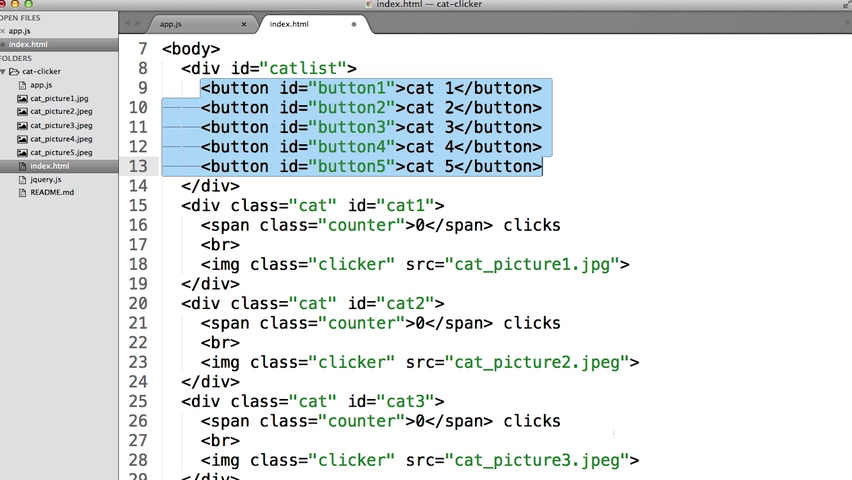Click image icon of cat_picture4.jpeg
852x480 pixels.
click(x=22, y=139)
